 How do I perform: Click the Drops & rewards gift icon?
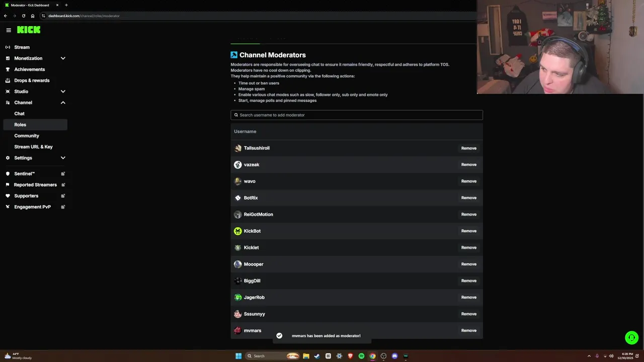(8, 80)
